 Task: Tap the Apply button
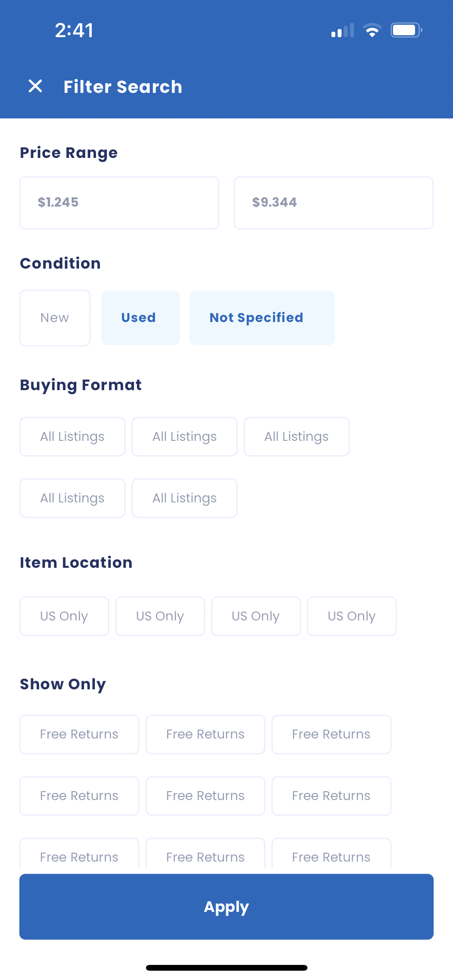(x=226, y=907)
